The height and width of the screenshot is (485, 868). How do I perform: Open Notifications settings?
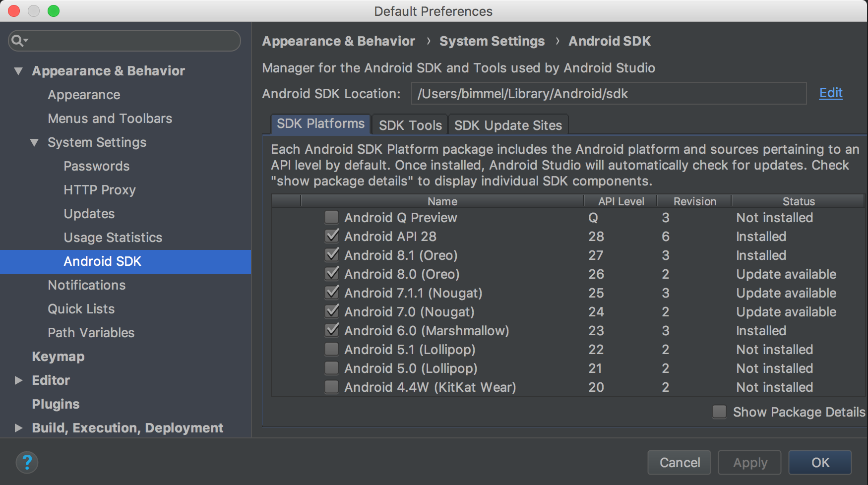[87, 285]
